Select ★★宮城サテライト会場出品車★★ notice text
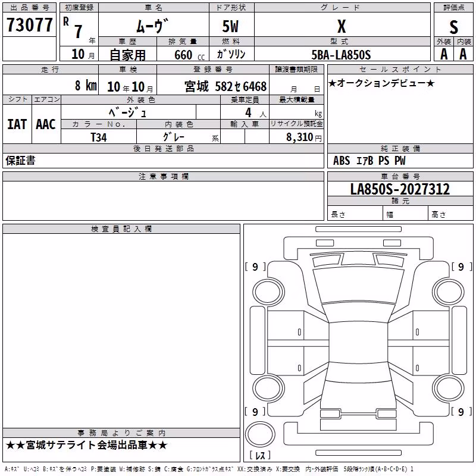 click(x=86, y=445)
